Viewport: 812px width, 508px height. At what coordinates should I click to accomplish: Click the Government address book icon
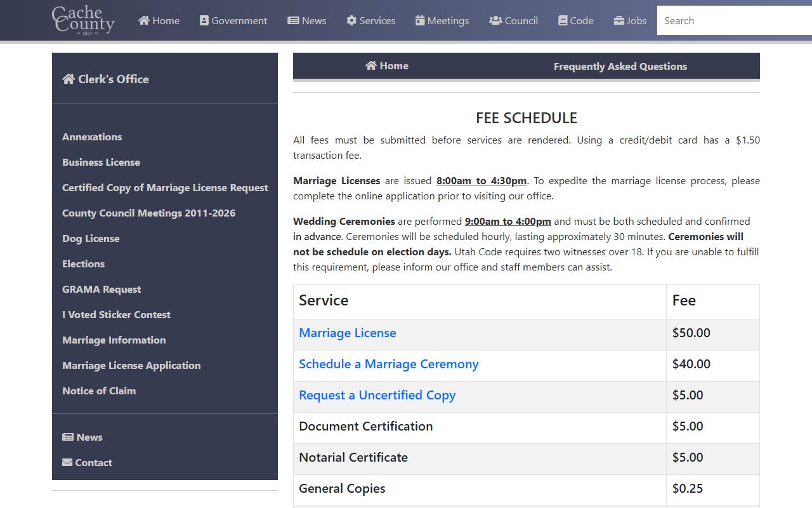pos(204,20)
